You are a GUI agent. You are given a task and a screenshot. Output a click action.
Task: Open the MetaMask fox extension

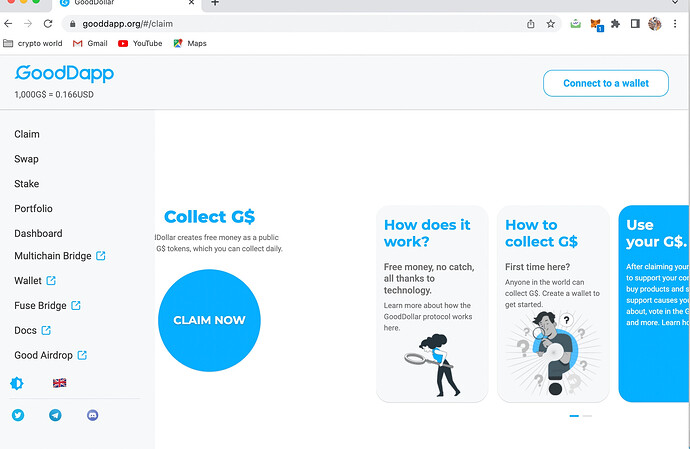[x=596, y=24]
